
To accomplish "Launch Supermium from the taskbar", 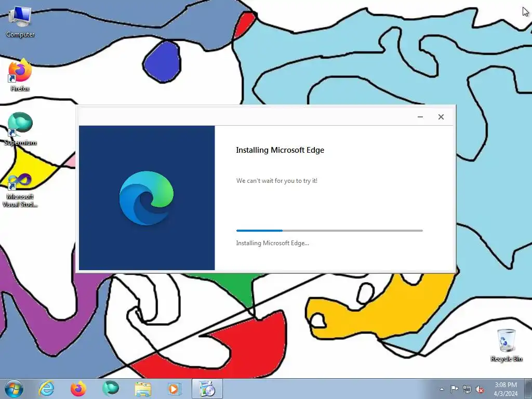I will pyautogui.click(x=110, y=389).
